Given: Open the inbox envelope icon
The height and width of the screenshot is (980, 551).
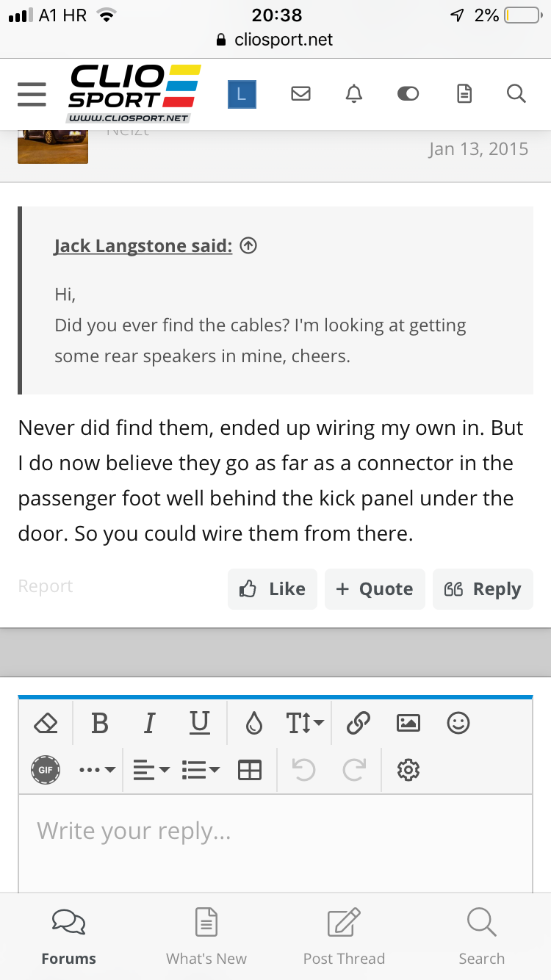Looking at the screenshot, I should pos(300,94).
